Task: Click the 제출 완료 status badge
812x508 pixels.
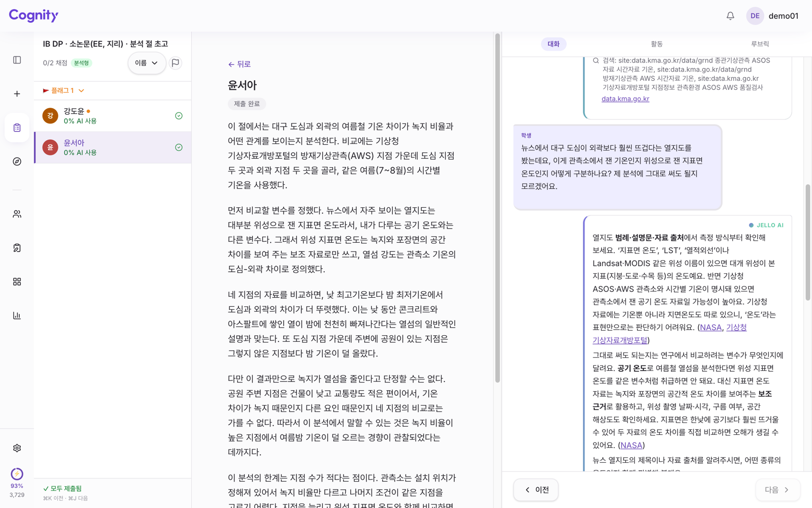Action: [247, 104]
